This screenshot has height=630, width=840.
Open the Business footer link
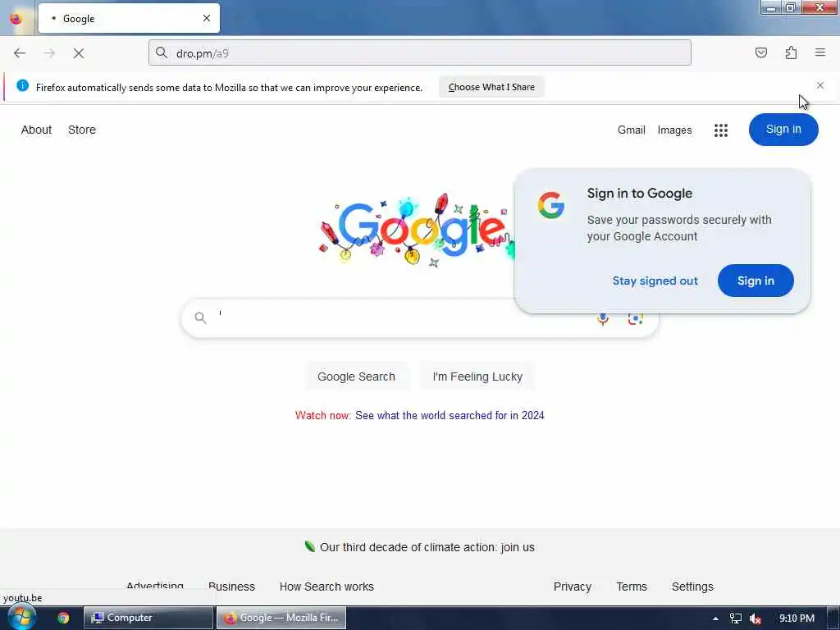pyautogui.click(x=231, y=587)
